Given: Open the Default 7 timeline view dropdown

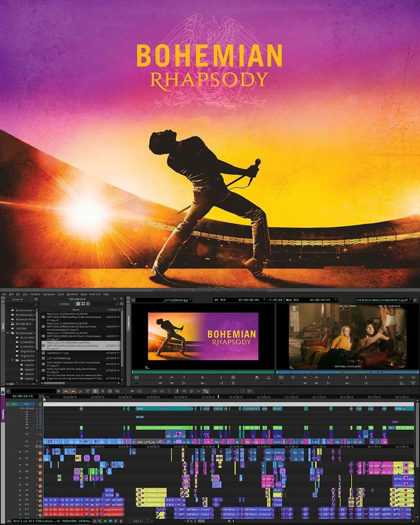Looking at the screenshot, I should pyautogui.click(x=139, y=521).
